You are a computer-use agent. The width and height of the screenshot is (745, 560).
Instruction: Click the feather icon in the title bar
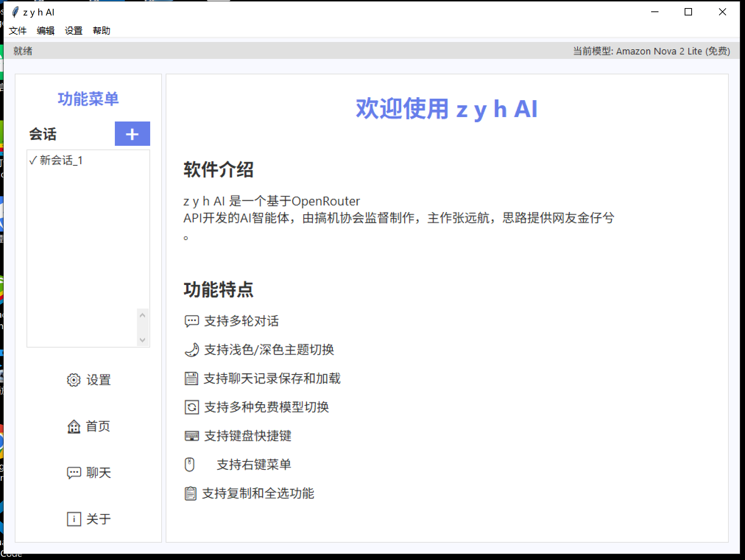(15, 12)
